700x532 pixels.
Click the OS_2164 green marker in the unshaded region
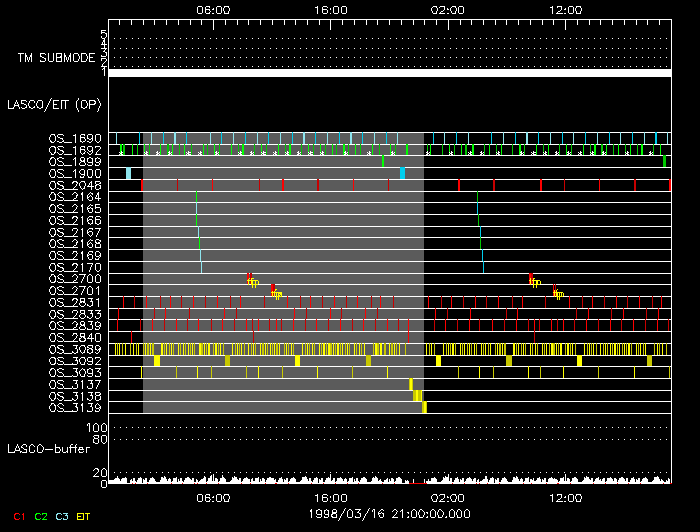pos(477,197)
